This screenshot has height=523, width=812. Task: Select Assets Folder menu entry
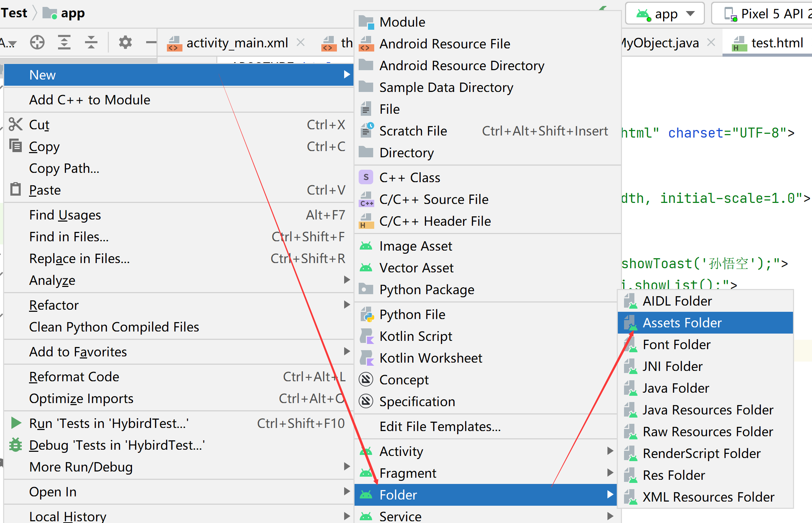point(682,323)
